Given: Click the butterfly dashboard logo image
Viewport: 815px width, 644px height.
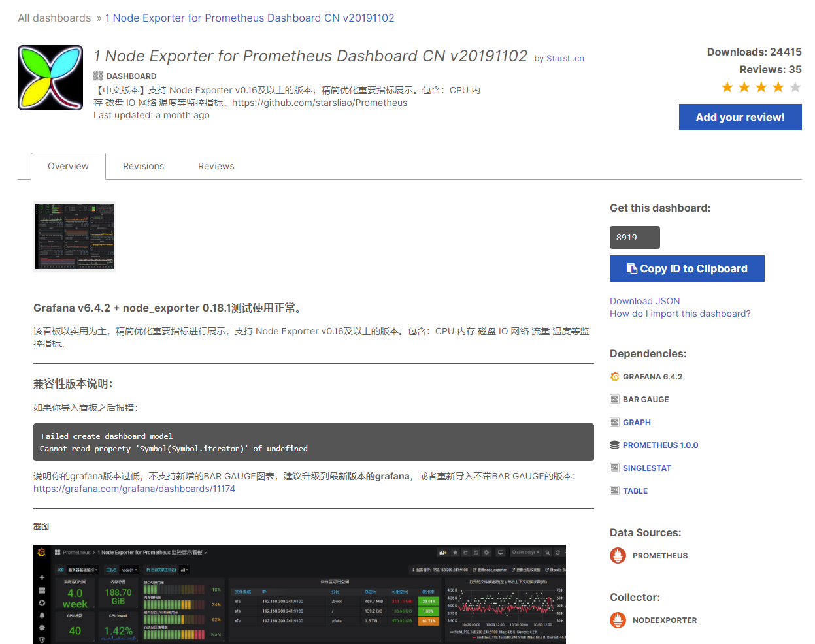Looking at the screenshot, I should (x=50, y=78).
